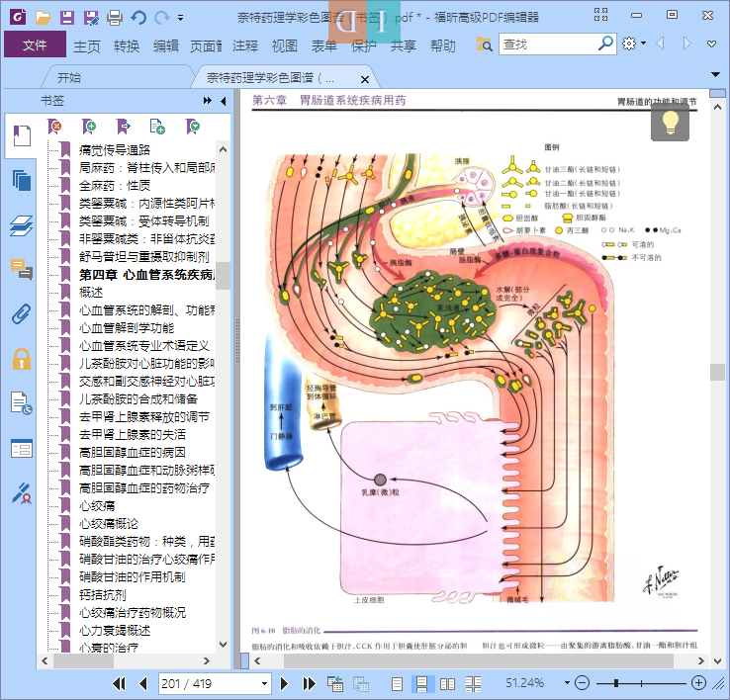Open the Layers sidebar panel
730x700 pixels.
pos(22,225)
